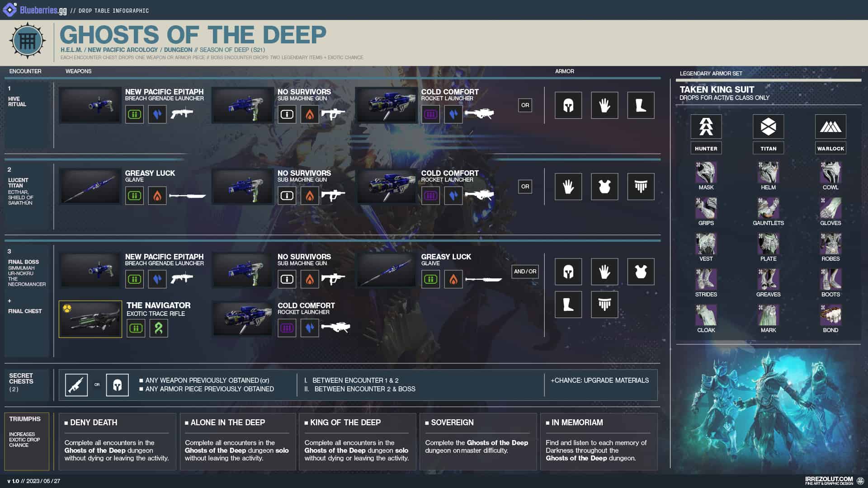Image resolution: width=868 pixels, height=488 pixels.
Task: Click the "ALONE IN THE DEEP" triumph title
Action: 228,422
